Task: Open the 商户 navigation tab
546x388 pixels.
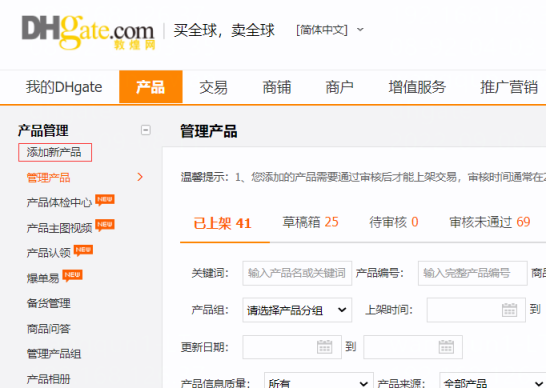Action: [x=340, y=87]
